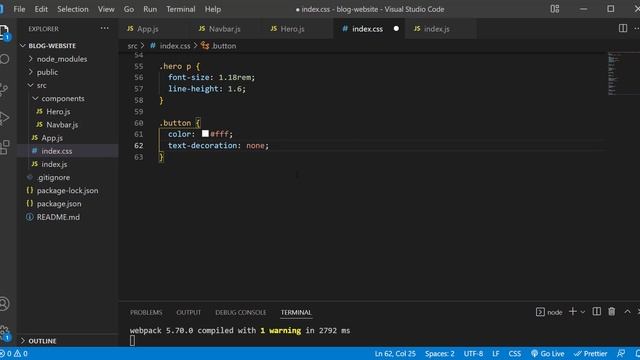Go to line via Ln 62, Col 25

click(x=395, y=353)
